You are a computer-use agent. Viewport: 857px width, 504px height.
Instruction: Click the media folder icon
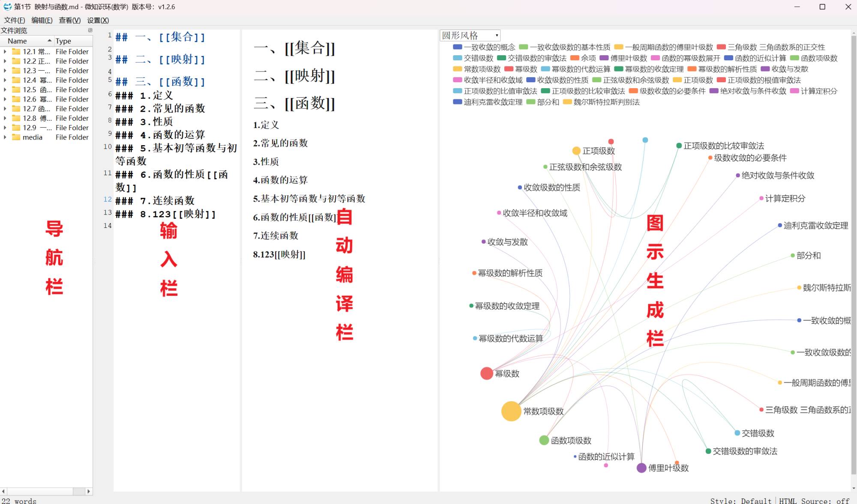pos(16,137)
